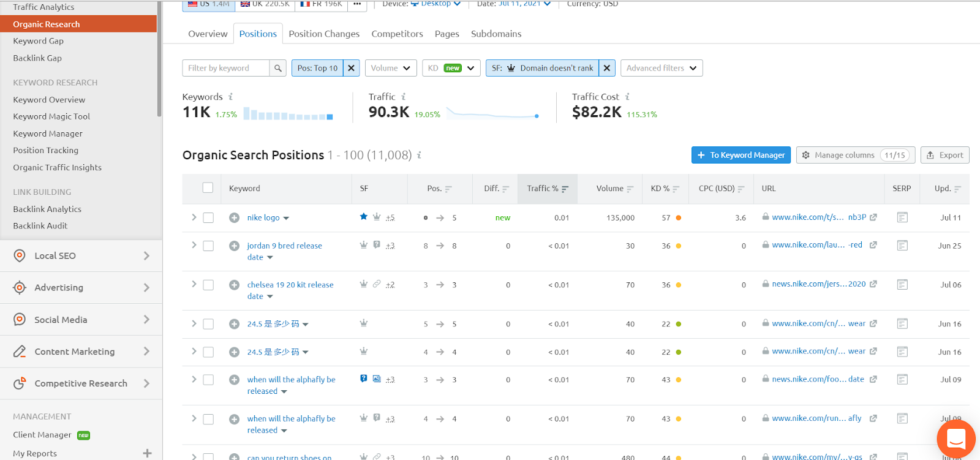Sort table by Pos. column sort icon
Image resolution: width=980 pixels, height=460 pixels.
pyautogui.click(x=448, y=189)
